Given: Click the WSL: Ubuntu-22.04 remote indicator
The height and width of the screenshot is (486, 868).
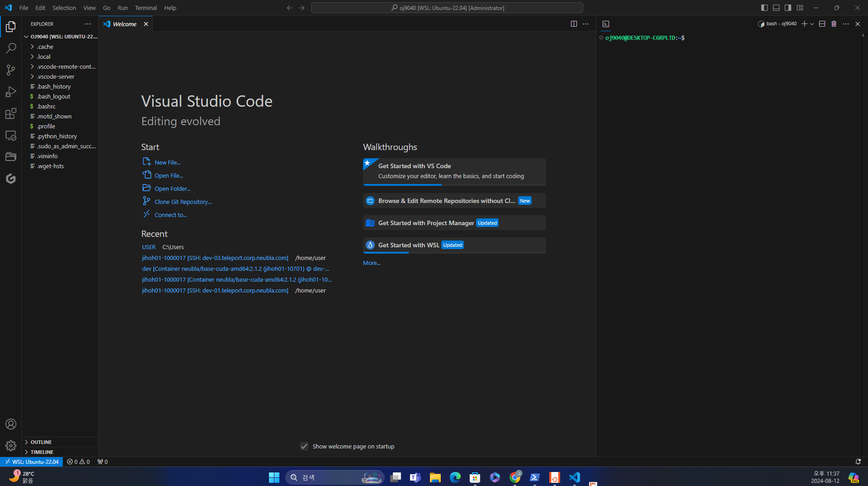Looking at the screenshot, I should (32, 462).
